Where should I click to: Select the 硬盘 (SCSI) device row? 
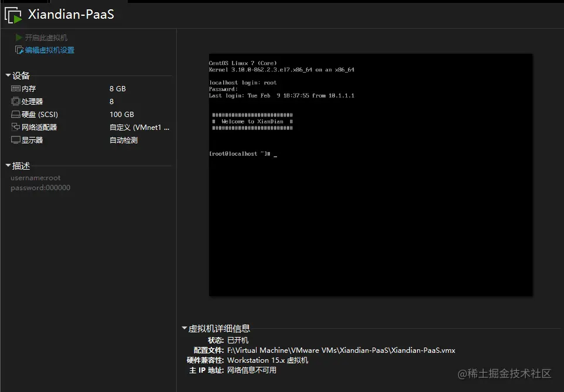tap(91, 114)
